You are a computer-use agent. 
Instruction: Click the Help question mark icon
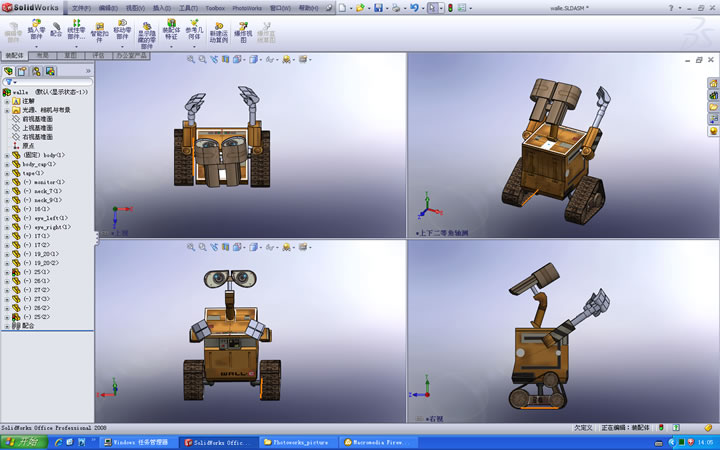[x=671, y=7]
